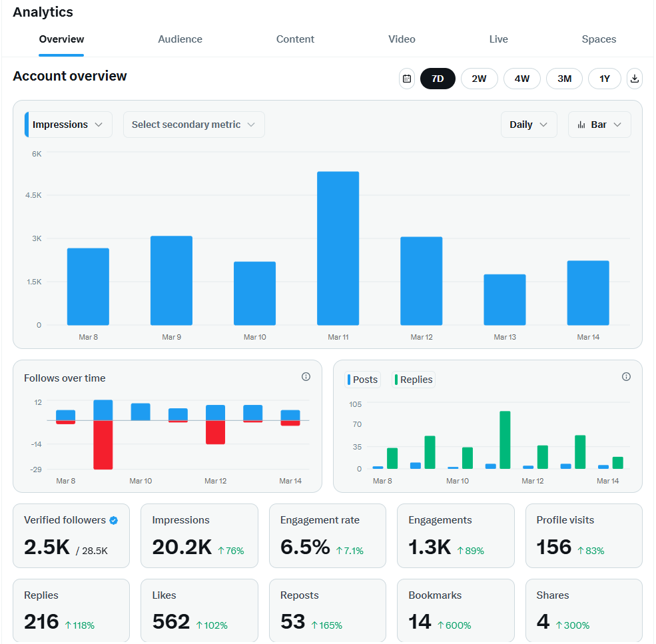Open the Select secondary metric dropdown
The image size is (656, 644).
(194, 125)
